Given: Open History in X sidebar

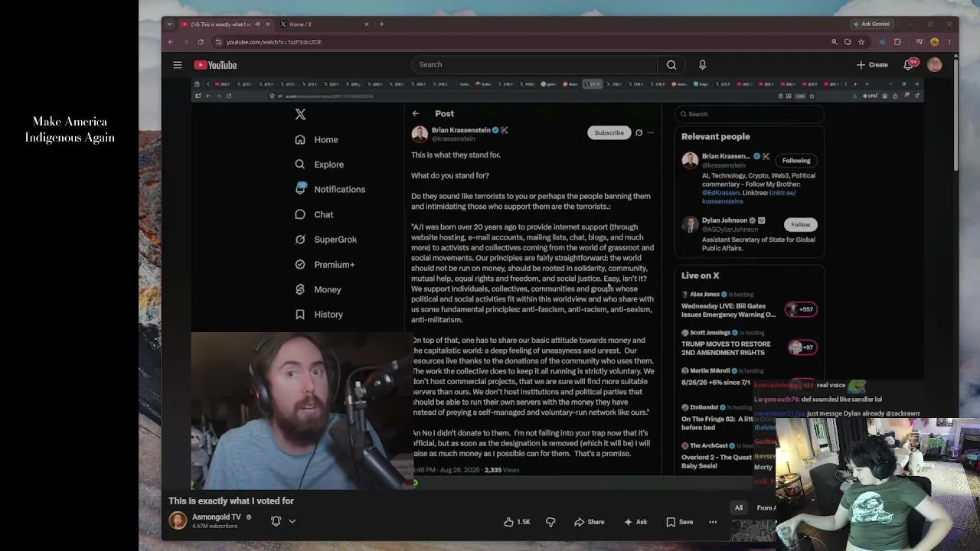Looking at the screenshot, I should [318, 315].
